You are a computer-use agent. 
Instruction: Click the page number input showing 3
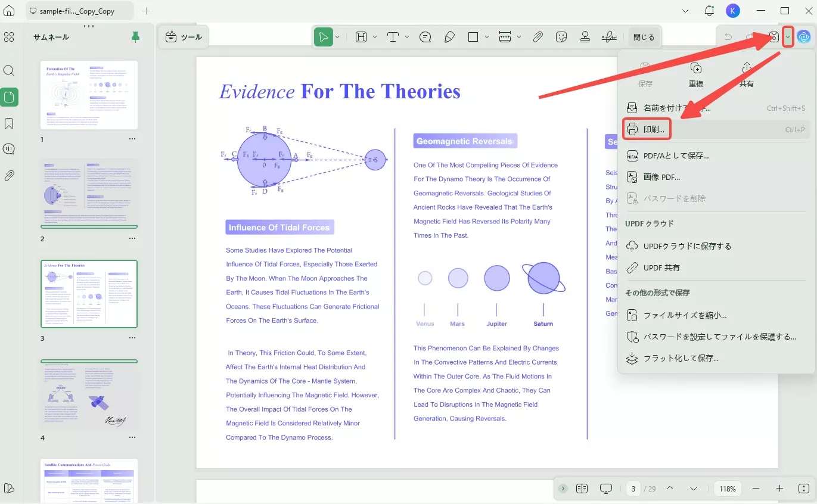tap(633, 489)
